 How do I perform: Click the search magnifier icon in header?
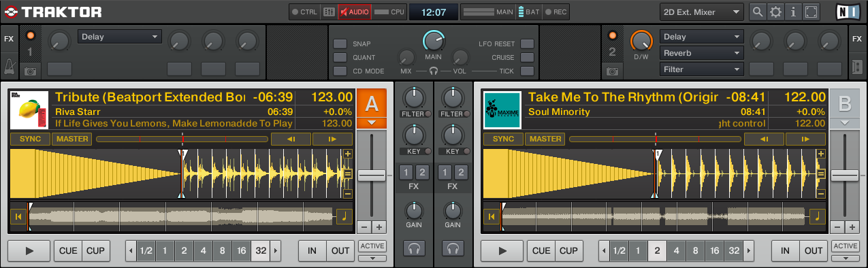(758, 12)
